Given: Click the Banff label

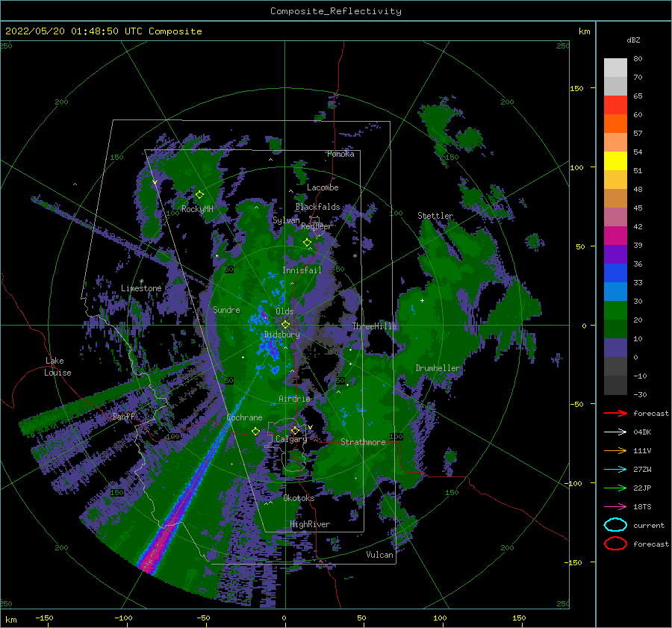Looking at the screenshot, I should (x=123, y=416).
